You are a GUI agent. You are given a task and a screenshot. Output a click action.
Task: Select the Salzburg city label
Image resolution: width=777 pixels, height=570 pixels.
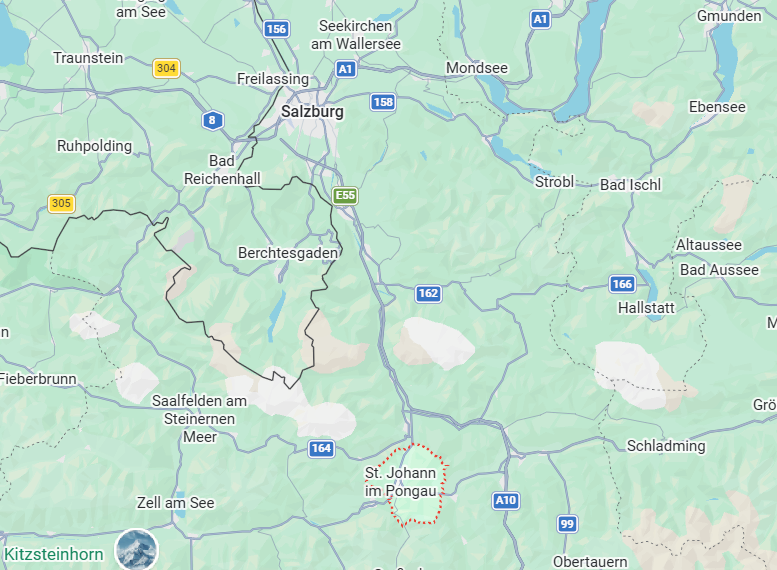point(312,111)
